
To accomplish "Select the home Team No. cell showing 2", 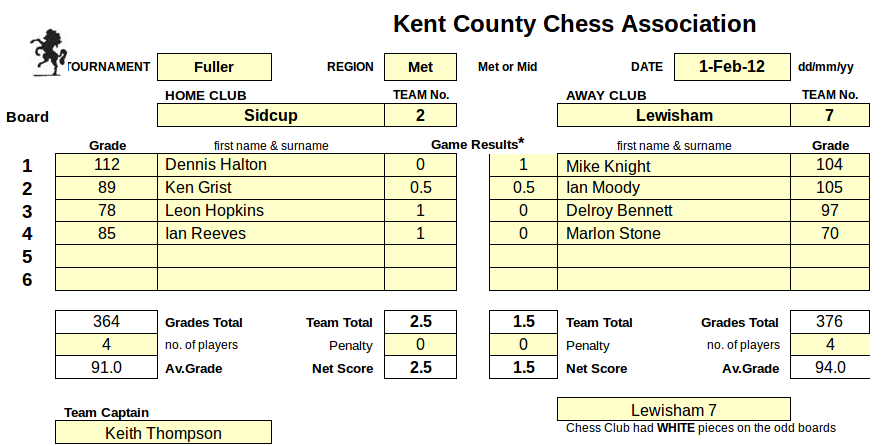I will 420,115.
